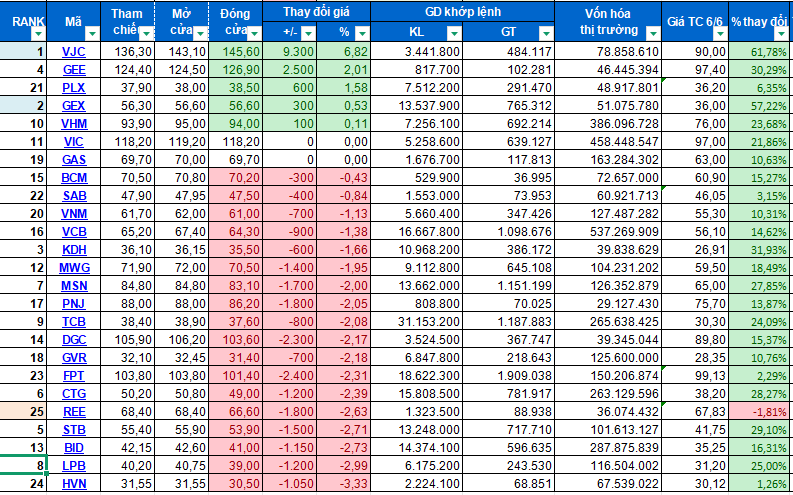This screenshot has height=495, width=793.
Task: Select volume cell 529.900
Action: (x=417, y=178)
